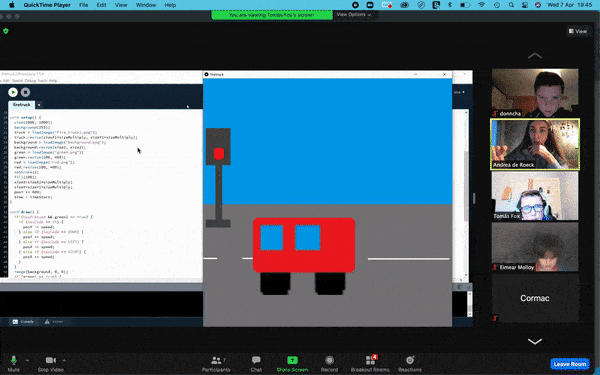The width and height of the screenshot is (600, 375).
Task: Click the Processing Run (play) button
Action: coord(13,92)
